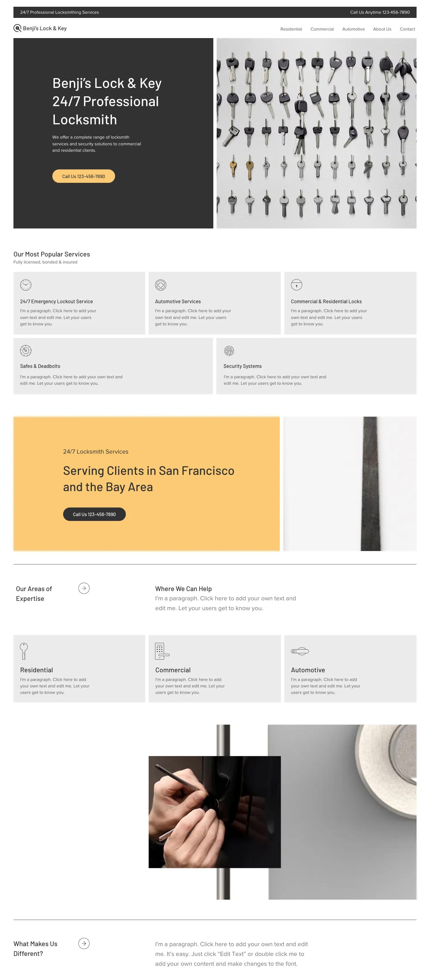Click the steering wheel icon for Automotive Services
Viewport: 430px width, 980px height.
click(160, 284)
